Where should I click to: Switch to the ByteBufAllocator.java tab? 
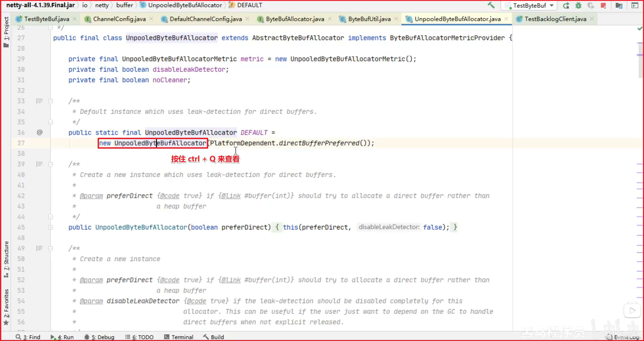[295, 19]
